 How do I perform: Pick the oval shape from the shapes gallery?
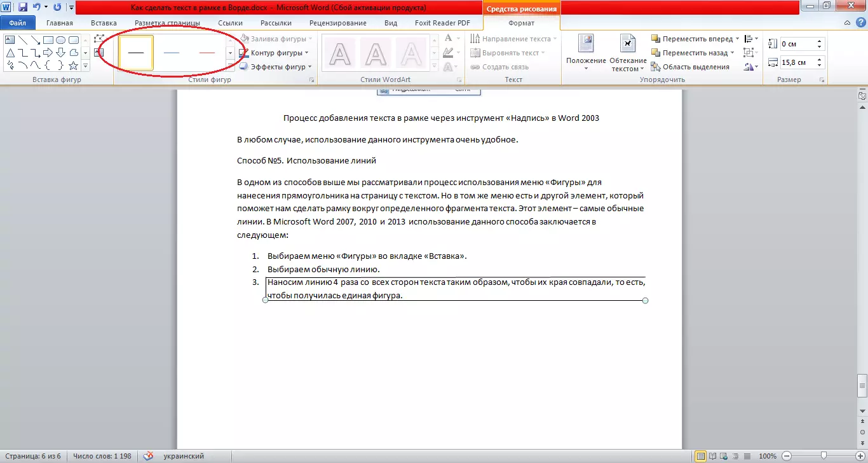pos(61,40)
